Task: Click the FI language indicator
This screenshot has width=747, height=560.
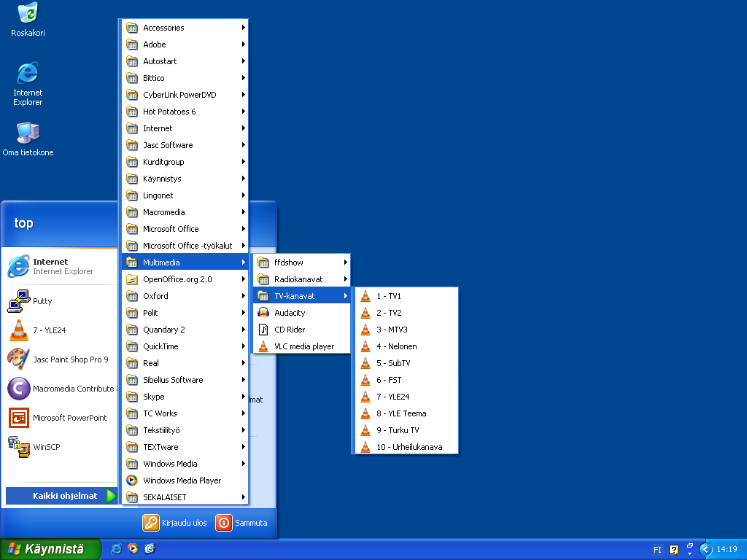Action: pyautogui.click(x=657, y=550)
